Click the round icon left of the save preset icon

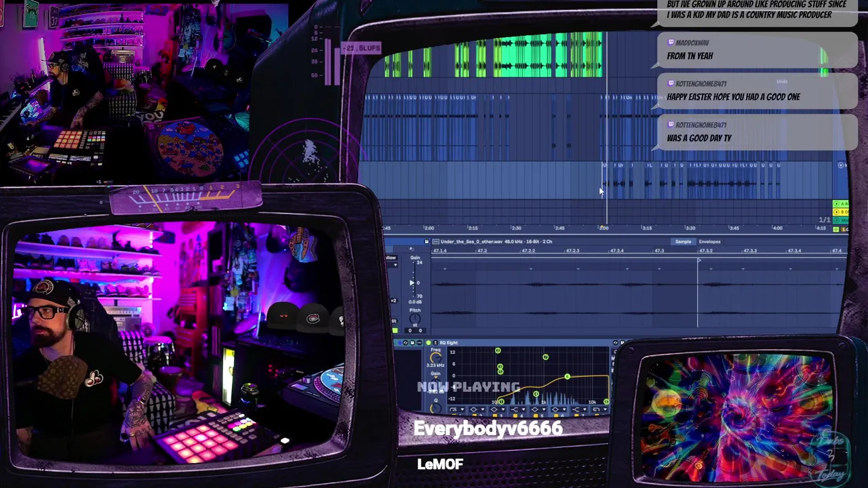(406, 342)
